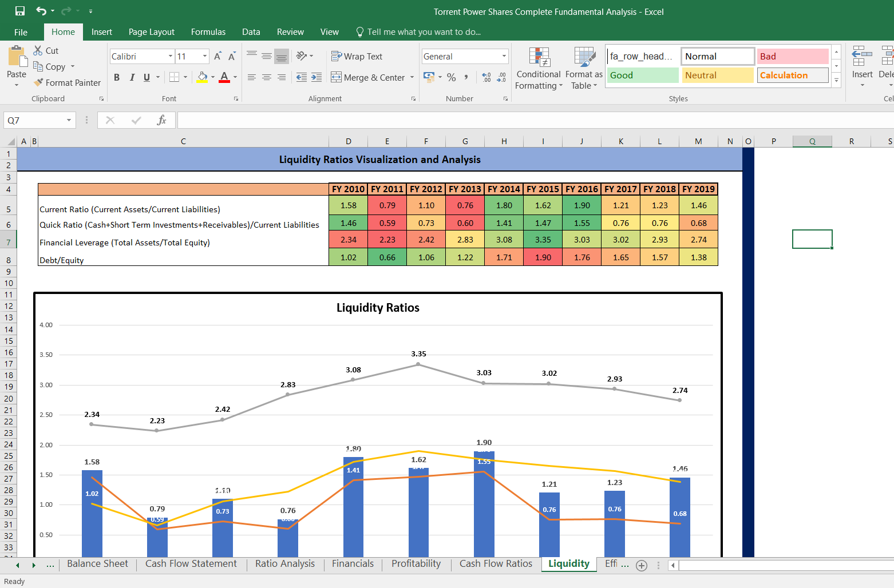Apply the Bad cell style
This screenshot has height=588, width=894.
point(793,56)
